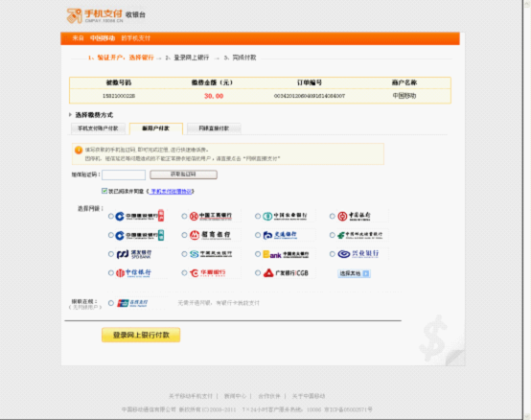Switch to the 手机支付账户付款 tab

click(x=98, y=128)
